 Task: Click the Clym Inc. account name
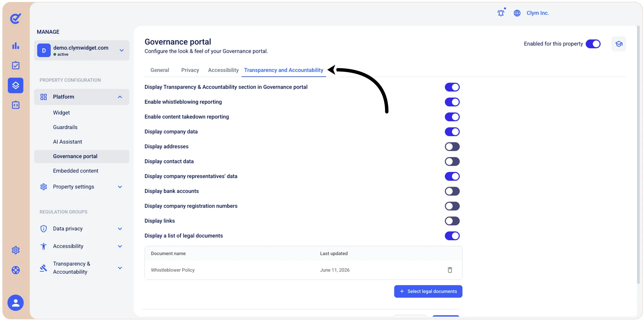pyautogui.click(x=538, y=13)
